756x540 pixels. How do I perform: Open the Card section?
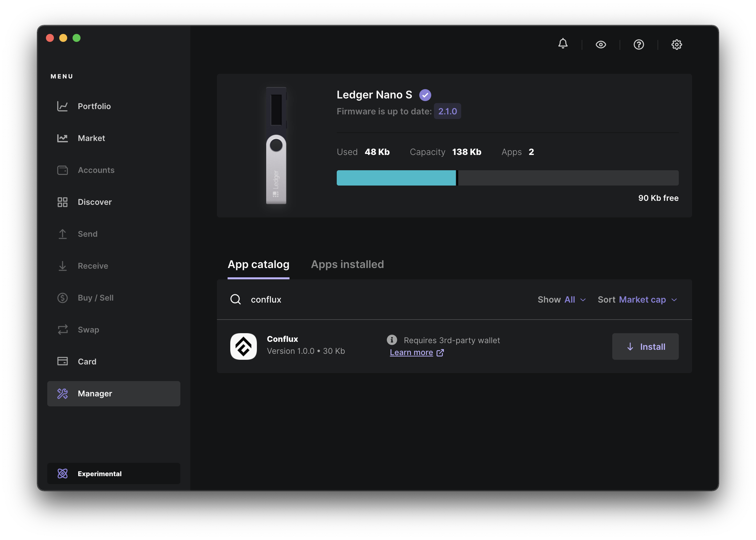[x=87, y=361]
